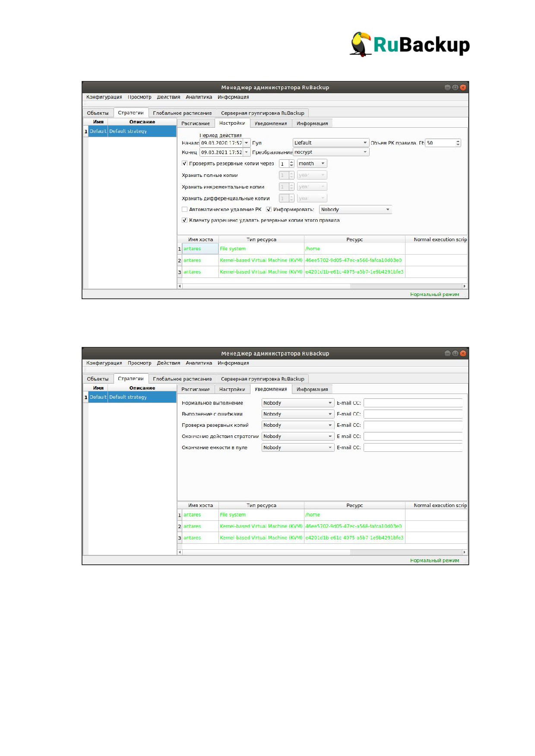Toggle Клиенту разрешено удалять резервные копии checkbox
Screen dimensions: 535x756
[x=185, y=220]
